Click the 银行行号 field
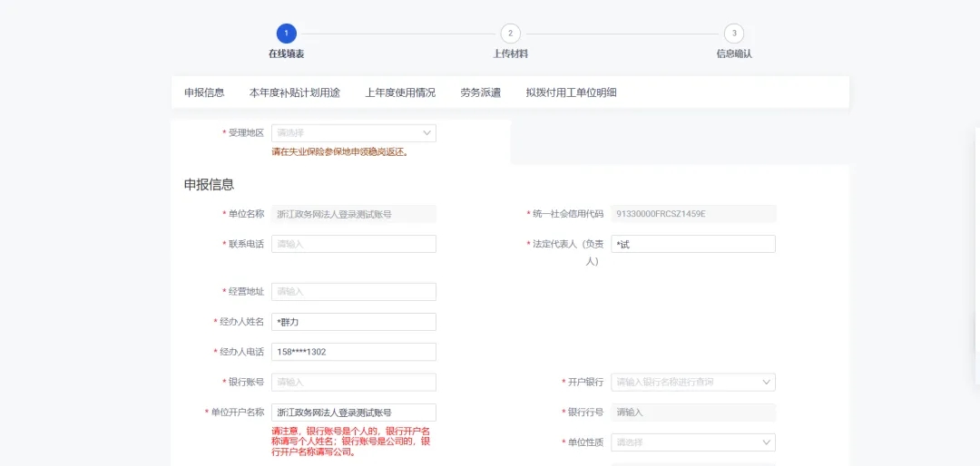Image resolution: width=980 pixels, height=466 pixels. [692, 413]
